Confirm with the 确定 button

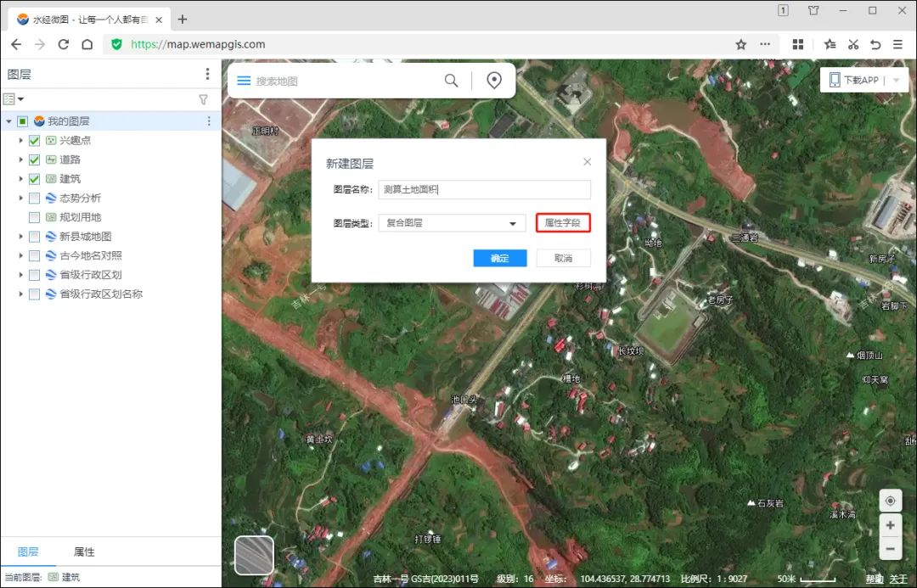tap(500, 258)
